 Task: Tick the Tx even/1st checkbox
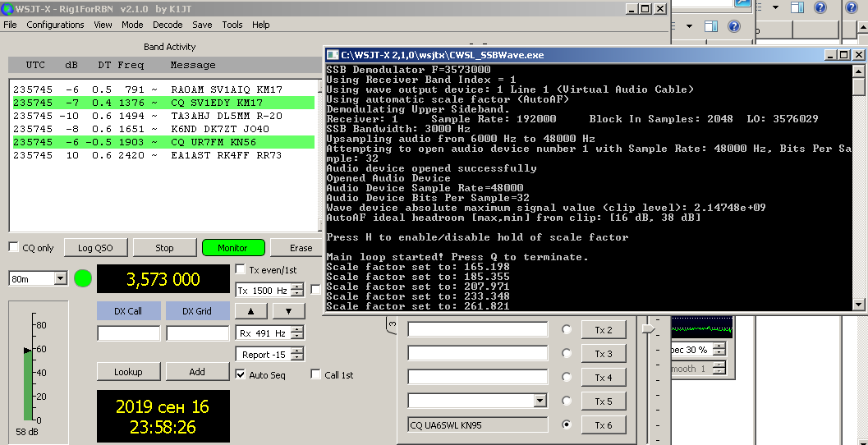coord(241,269)
